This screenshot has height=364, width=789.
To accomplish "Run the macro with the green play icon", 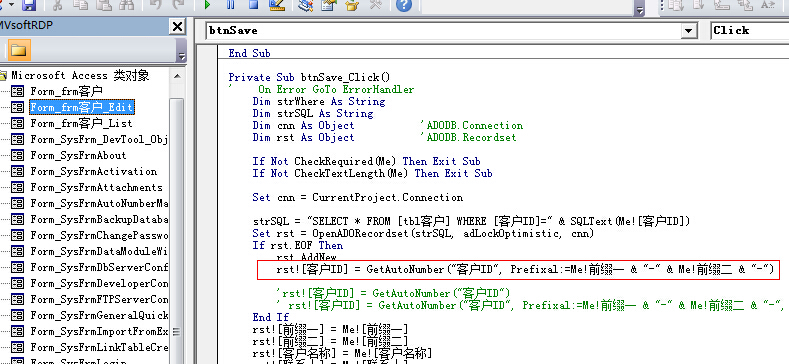I will click(x=207, y=6).
